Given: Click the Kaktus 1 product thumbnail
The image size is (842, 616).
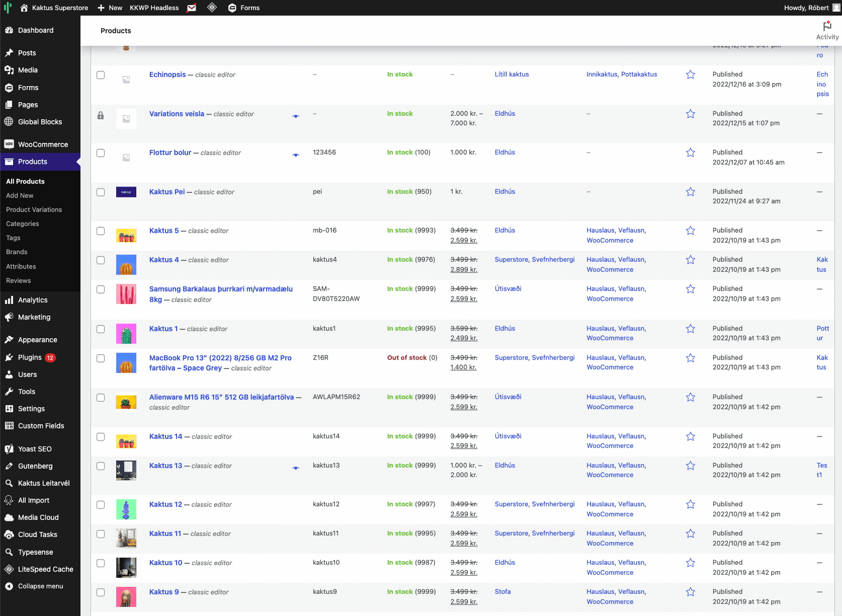Looking at the screenshot, I should coord(126,334).
